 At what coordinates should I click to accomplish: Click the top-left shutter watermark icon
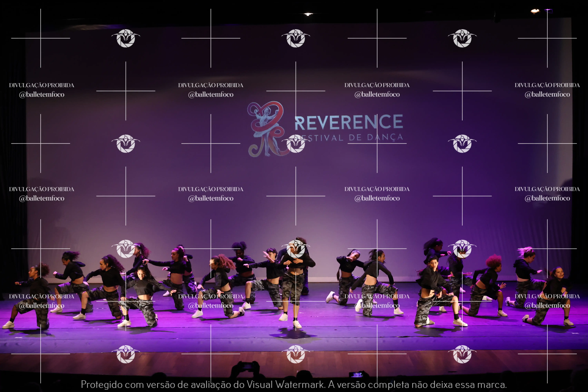point(126,38)
